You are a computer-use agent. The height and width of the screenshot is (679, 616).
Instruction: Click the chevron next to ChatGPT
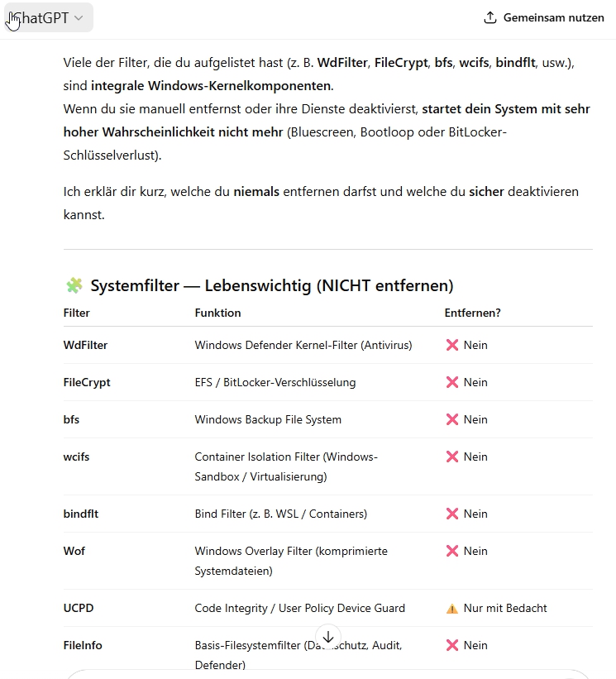click(79, 17)
